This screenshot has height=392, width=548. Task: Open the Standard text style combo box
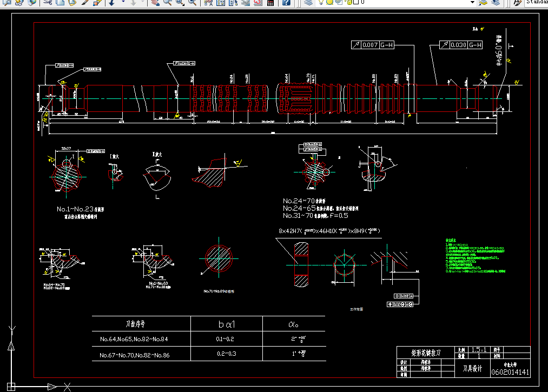click(x=537, y=2)
